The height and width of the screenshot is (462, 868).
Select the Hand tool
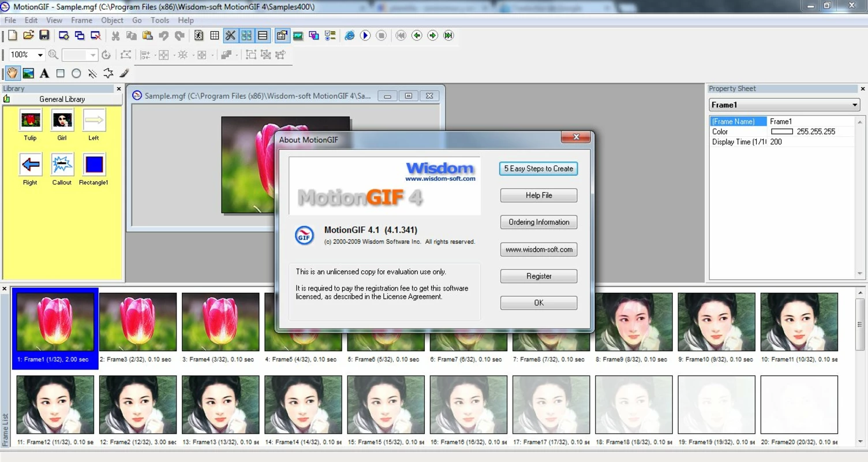pos(13,73)
